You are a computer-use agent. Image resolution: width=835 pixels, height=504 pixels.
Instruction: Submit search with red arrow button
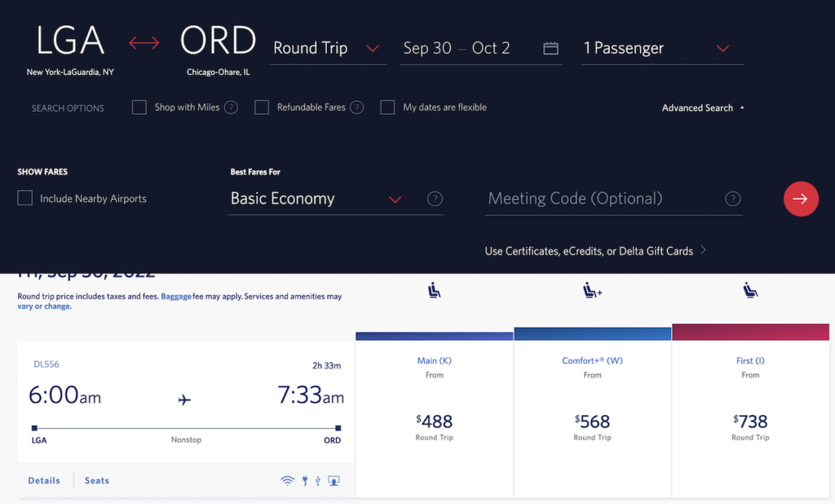coord(801,199)
